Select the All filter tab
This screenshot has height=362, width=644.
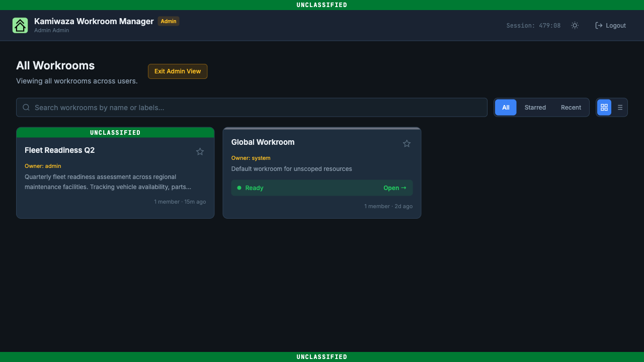point(506,107)
